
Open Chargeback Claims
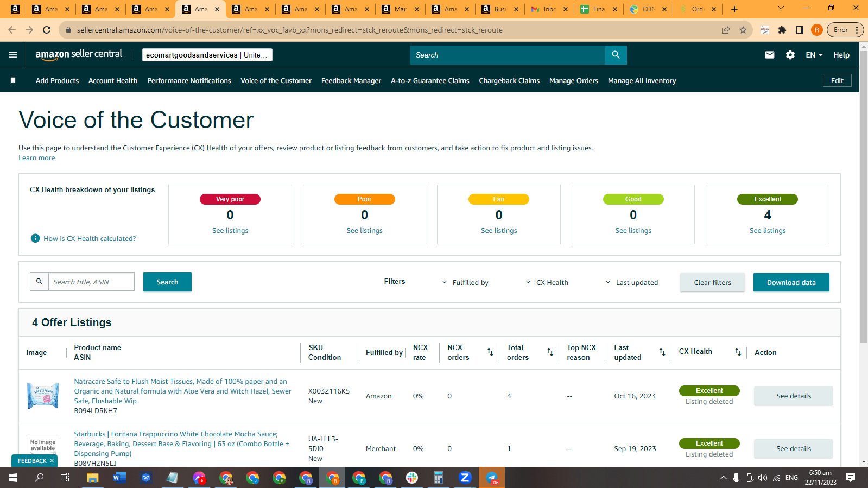tap(509, 80)
